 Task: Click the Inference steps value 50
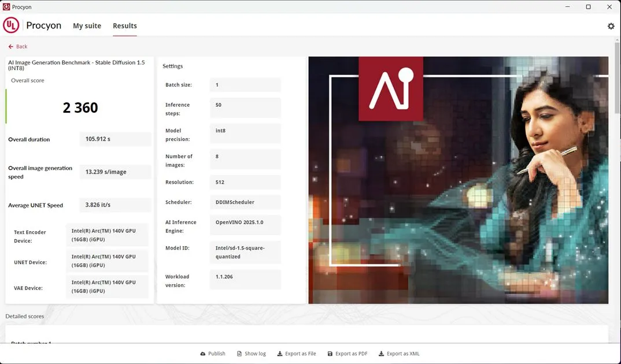[x=245, y=107]
